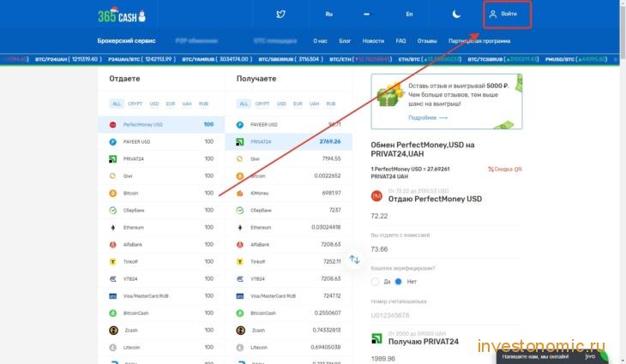Click Сбербанк icon in Отдаете list
Viewport: 626px width, 364px height.
click(113, 210)
